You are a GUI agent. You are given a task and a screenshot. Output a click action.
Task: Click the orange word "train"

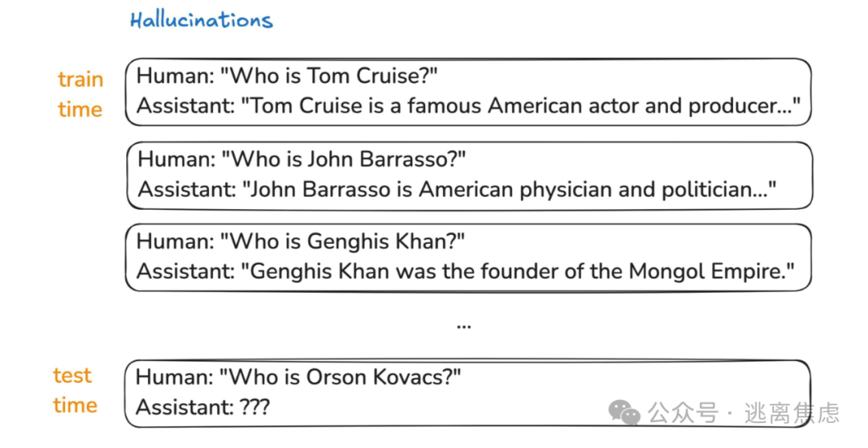point(80,80)
